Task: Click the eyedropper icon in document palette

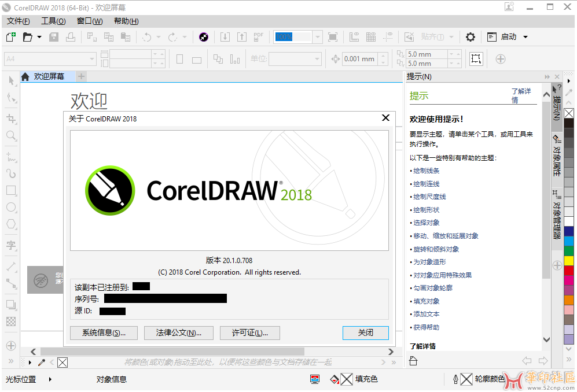Action: [42, 363]
